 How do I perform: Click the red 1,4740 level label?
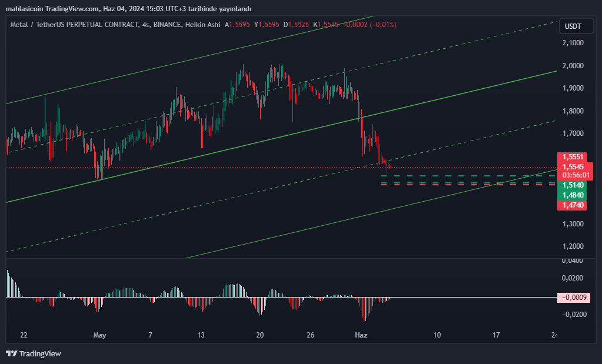572,205
